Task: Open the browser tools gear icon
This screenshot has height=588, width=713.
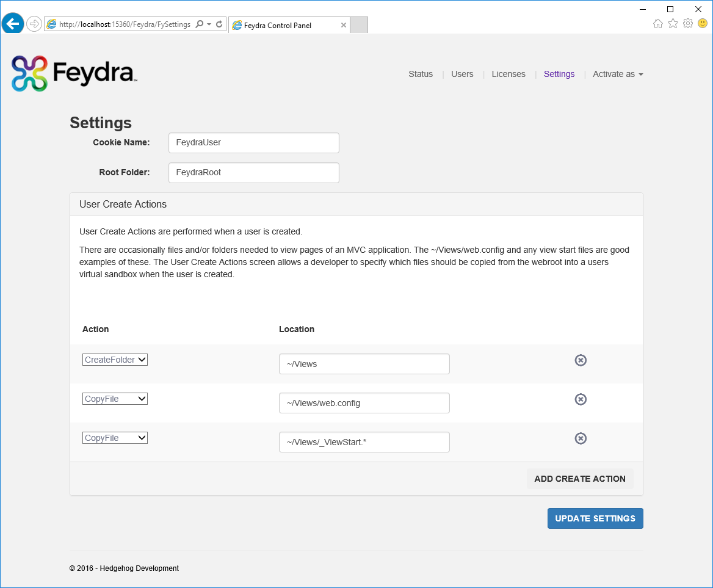Action: (688, 24)
